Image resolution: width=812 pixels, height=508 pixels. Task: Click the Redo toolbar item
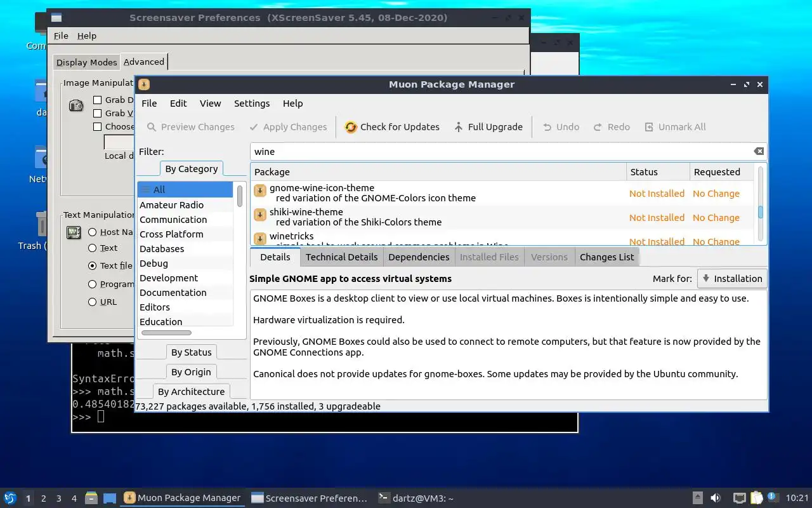point(612,127)
